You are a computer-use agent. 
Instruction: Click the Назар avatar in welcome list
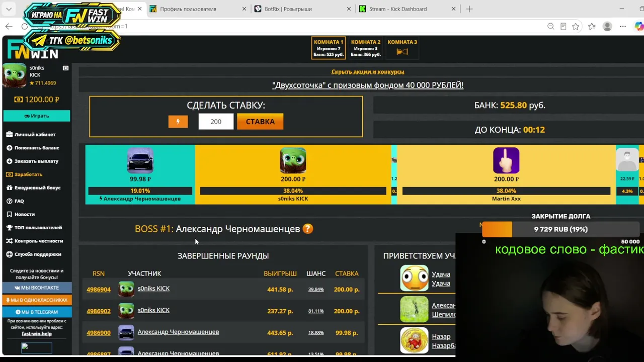coord(414,340)
